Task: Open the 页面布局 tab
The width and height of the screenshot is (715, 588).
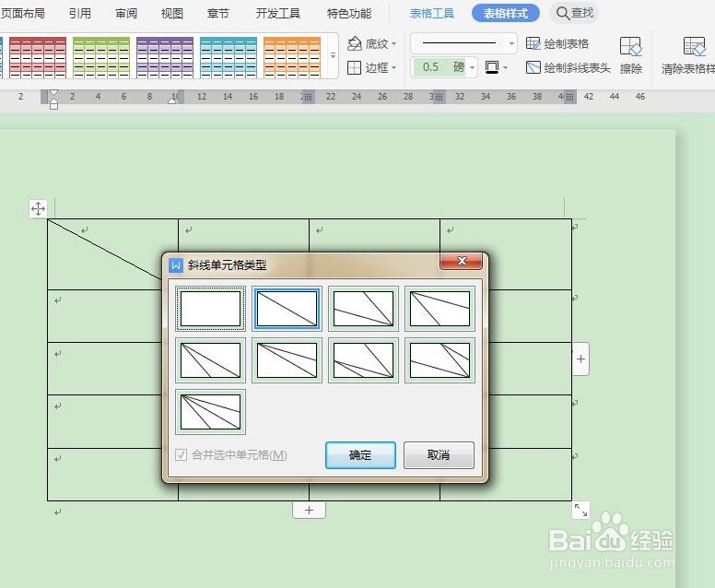Action: [x=23, y=13]
